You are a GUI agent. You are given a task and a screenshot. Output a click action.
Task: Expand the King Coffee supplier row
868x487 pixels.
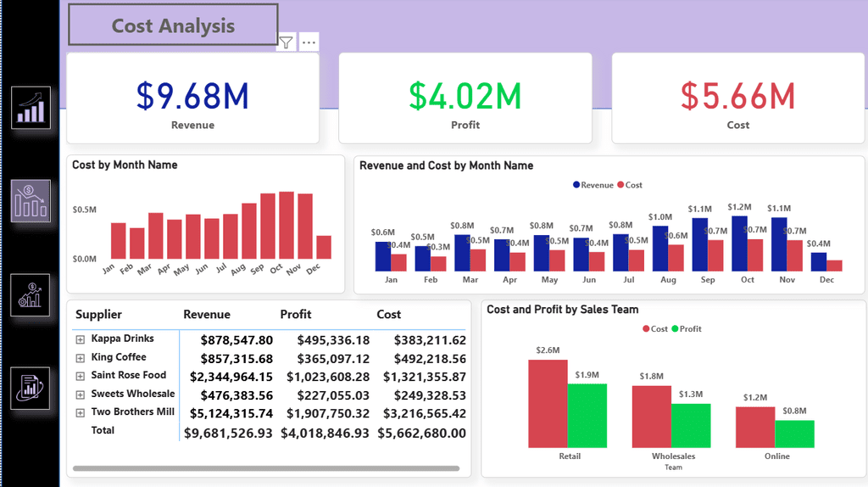[x=81, y=358]
